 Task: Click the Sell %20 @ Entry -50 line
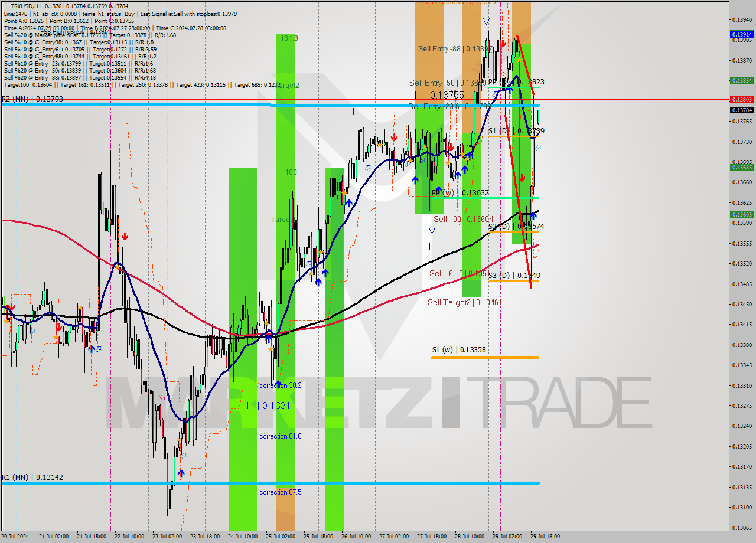click(80, 70)
